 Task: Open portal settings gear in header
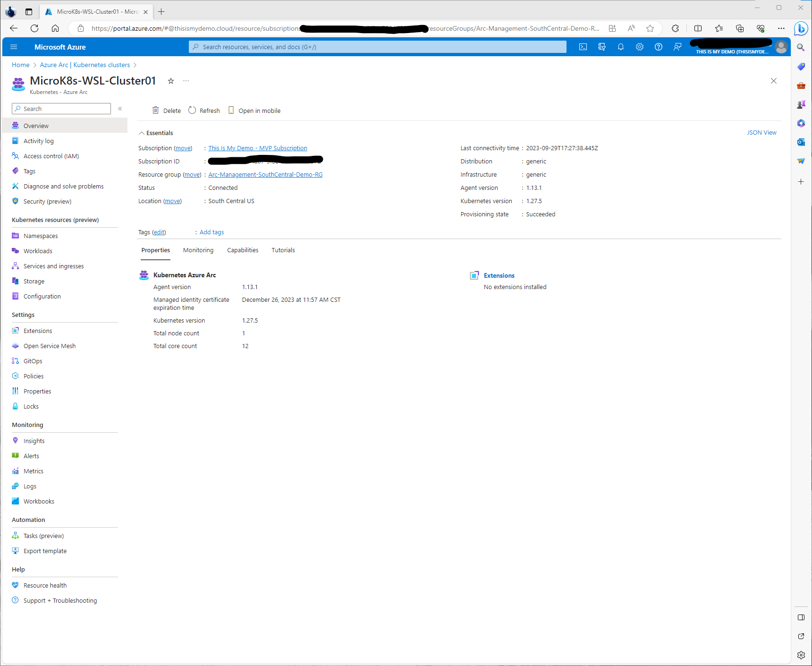tap(640, 47)
